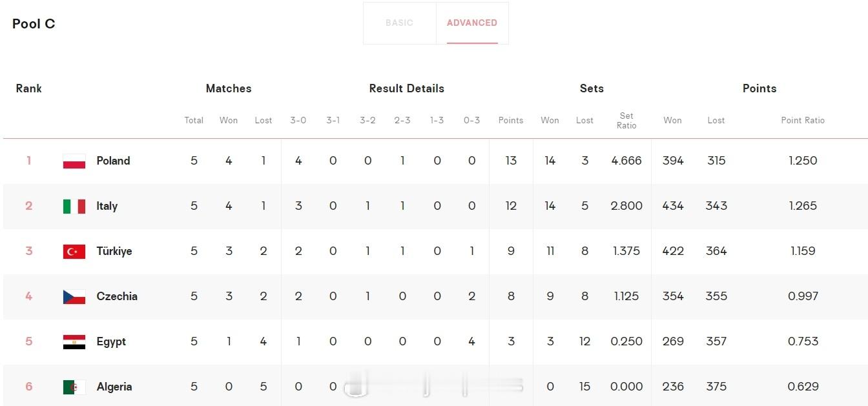This screenshot has height=406, width=868.
Task: Click the Rank column header
Action: (x=28, y=88)
